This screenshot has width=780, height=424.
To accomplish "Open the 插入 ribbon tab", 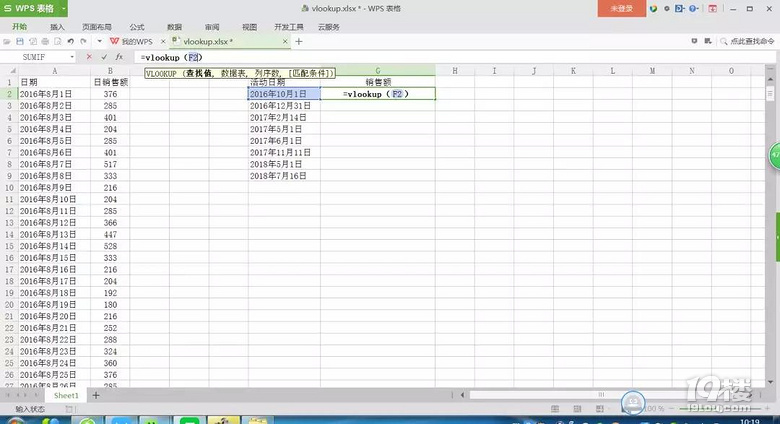I will tap(57, 27).
